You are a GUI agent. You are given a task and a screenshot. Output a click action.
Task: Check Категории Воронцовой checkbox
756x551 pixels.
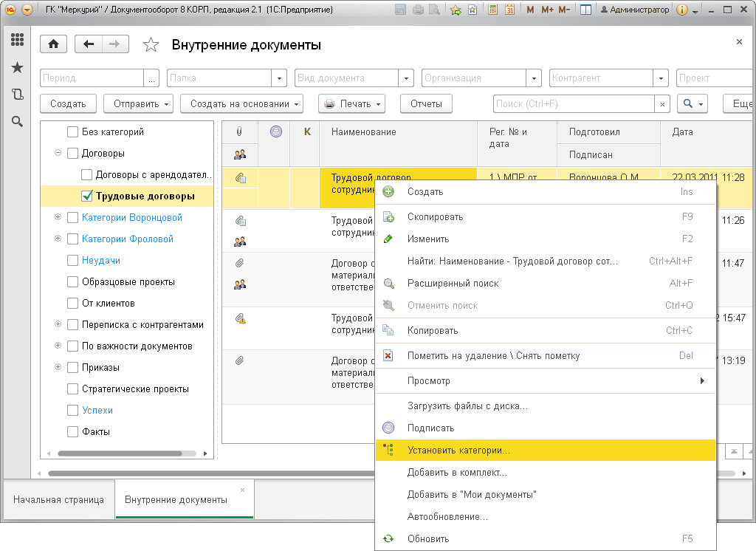[73, 217]
